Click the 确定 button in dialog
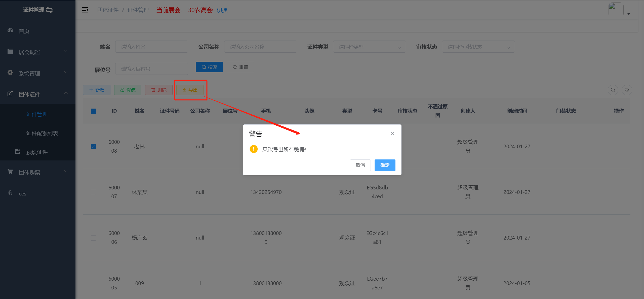644x299 pixels. 385,165
